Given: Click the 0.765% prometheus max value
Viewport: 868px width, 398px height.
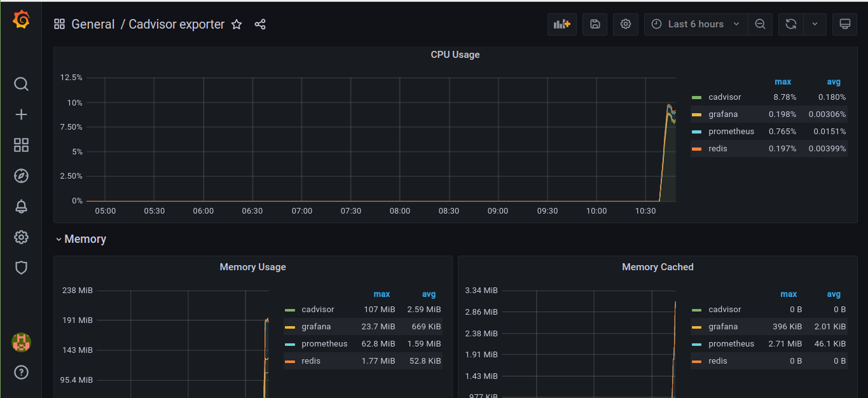Looking at the screenshot, I should point(783,132).
